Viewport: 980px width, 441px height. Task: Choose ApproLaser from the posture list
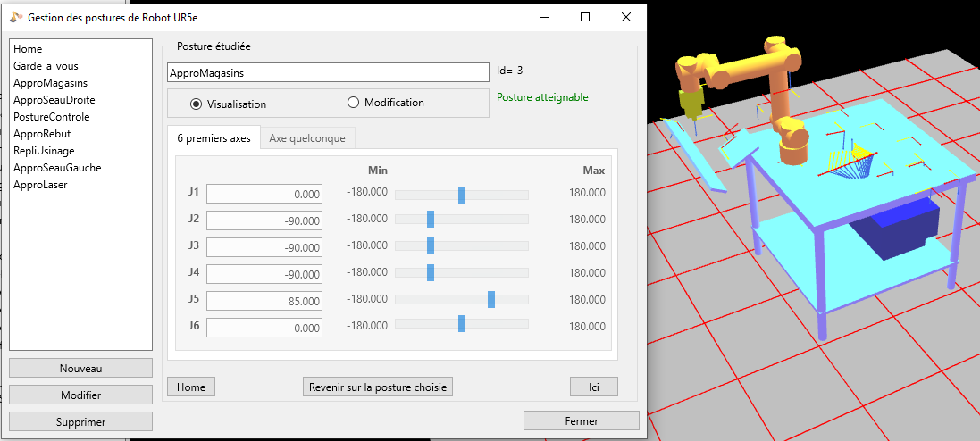[x=40, y=185]
